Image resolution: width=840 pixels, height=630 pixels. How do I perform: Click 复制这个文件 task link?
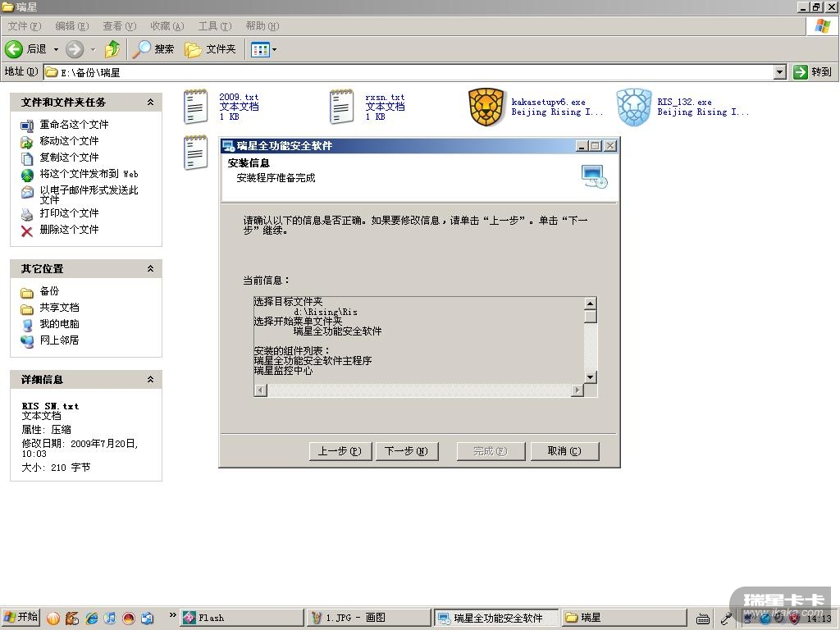(x=69, y=157)
